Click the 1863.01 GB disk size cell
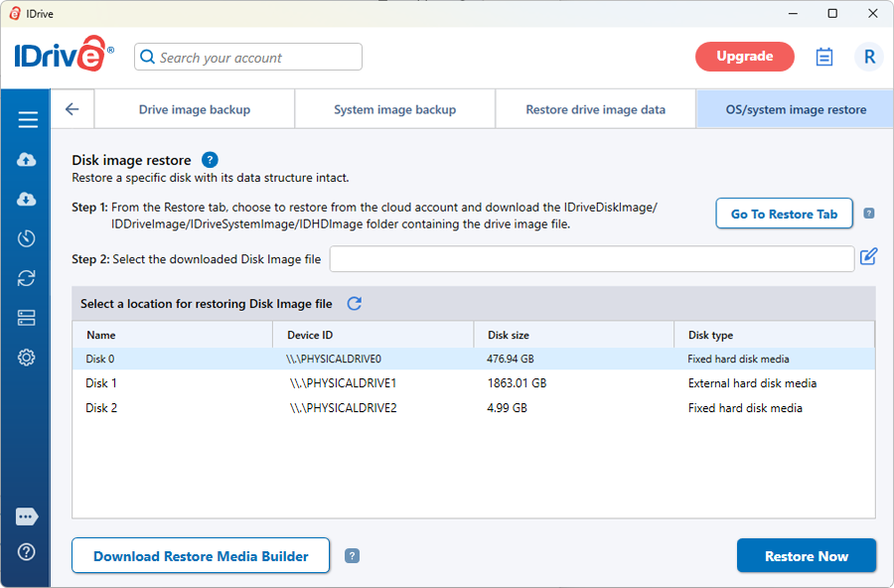The width and height of the screenshot is (894, 588). coord(517,383)
